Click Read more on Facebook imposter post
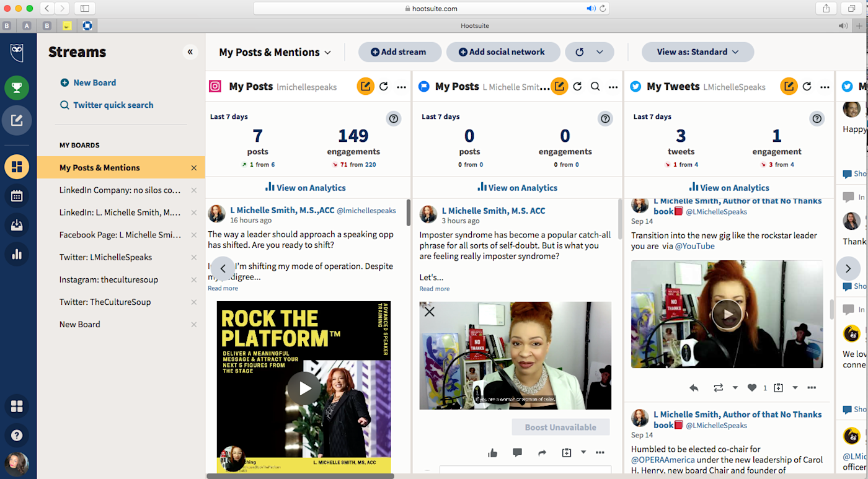This screenshot has height=479, width=868. (x=434, y=289)
